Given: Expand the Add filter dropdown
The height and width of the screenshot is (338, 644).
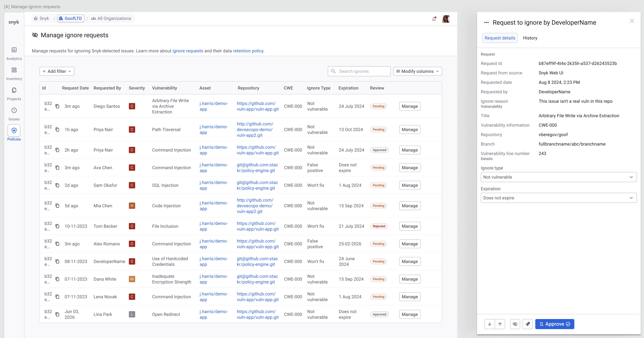Looking at the screenshot, I should click(57, 71).
